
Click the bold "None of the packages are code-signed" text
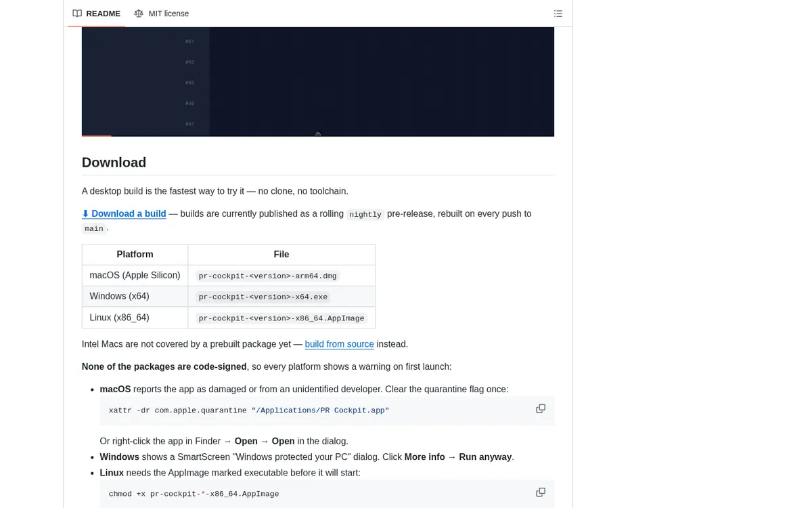click(x=164, y=366)
